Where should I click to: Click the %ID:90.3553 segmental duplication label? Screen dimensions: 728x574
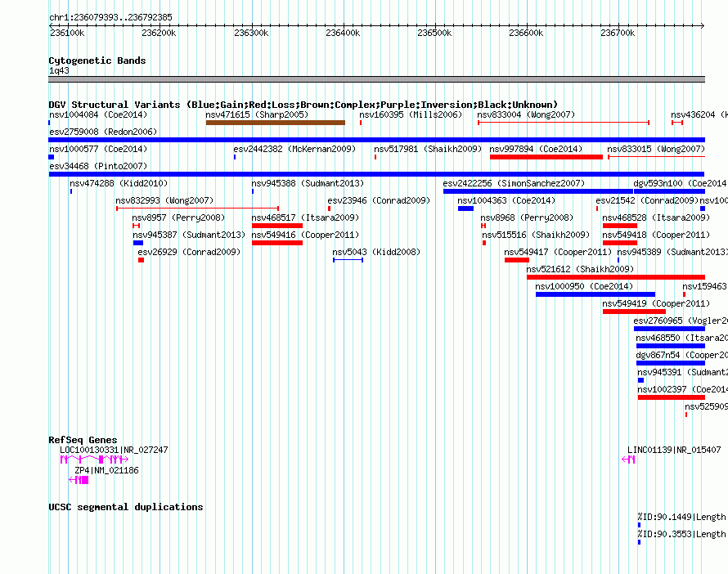681,534
